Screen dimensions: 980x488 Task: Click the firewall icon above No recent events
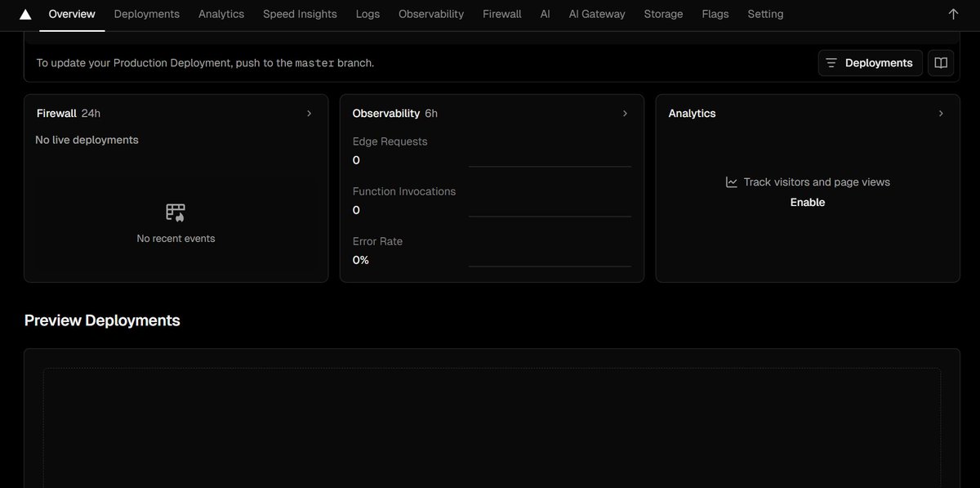pyautogui.click(x=176, y=213)
